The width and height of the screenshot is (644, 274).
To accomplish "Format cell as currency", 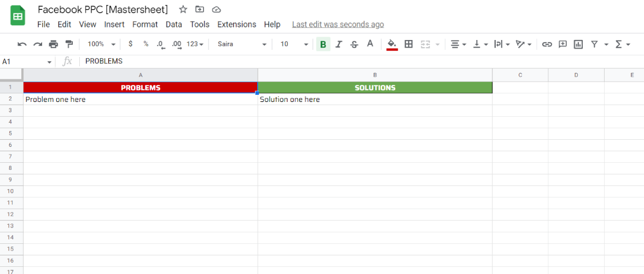I will 131,44.
